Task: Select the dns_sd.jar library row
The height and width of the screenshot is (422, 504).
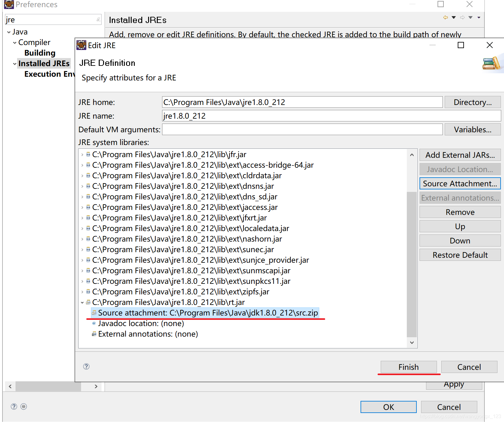Action: tap(185, 197)
